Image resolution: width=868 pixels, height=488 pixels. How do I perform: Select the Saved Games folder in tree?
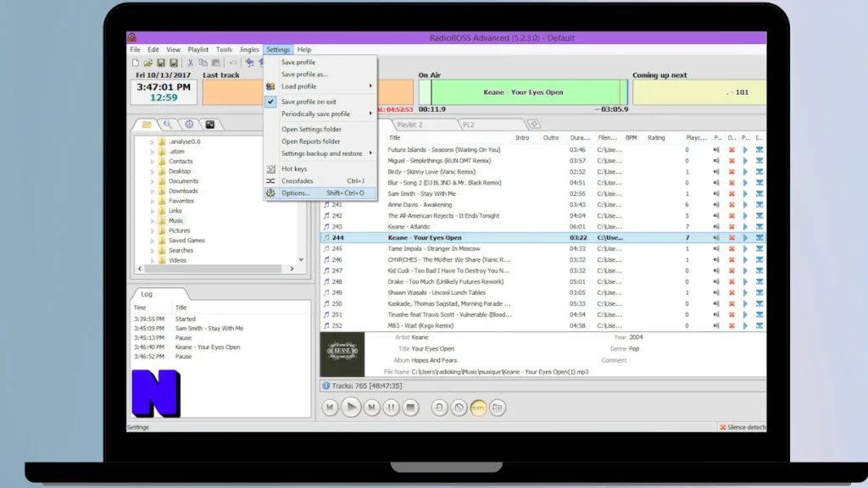click(186, 241)
